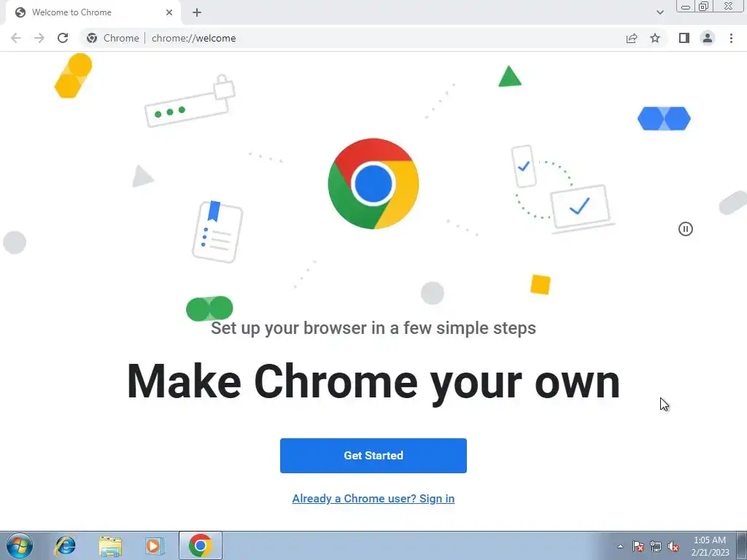Image resolution: width=747 pixels, height=560 pixels.
Task: Click the muted volume tray icon
Action: (x=673, y=546)
